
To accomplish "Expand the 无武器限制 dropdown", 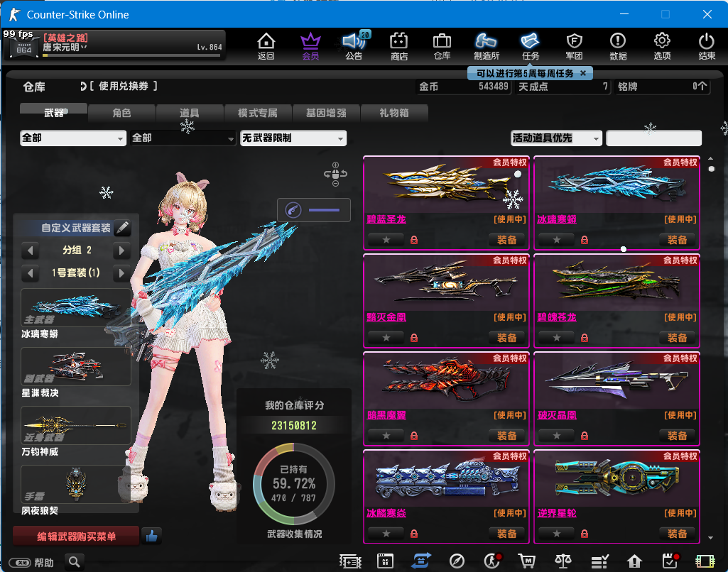I will (293, 138).
